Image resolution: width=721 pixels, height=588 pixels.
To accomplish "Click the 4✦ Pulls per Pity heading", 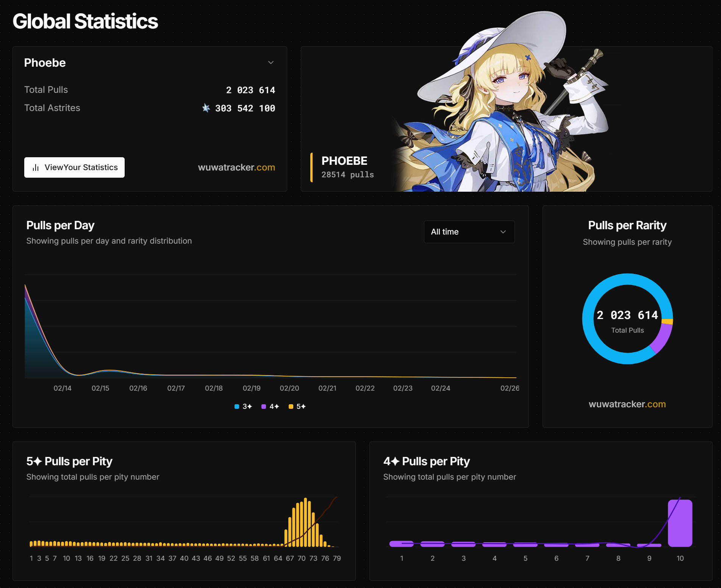I will [x=426, y=461].
